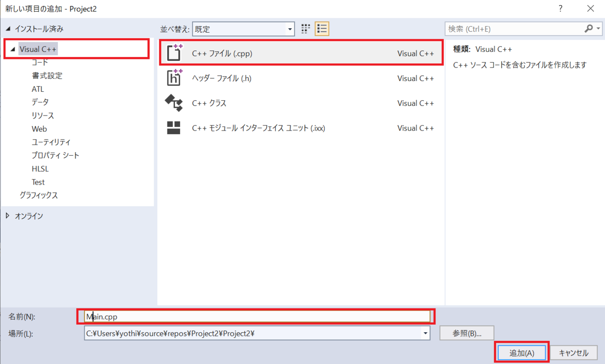Click the 追加(A) button
Screen dimensions: 605x364
click(x=522, y=353)
